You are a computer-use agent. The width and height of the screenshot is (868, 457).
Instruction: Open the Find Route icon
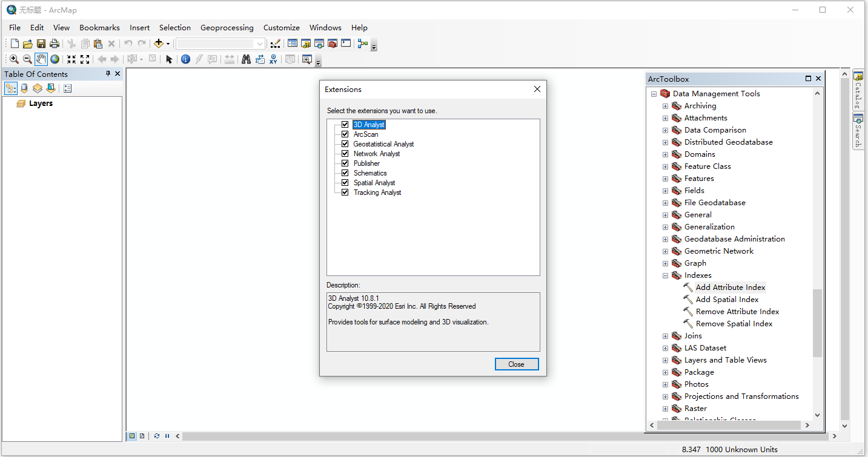[x=260, y=59]
